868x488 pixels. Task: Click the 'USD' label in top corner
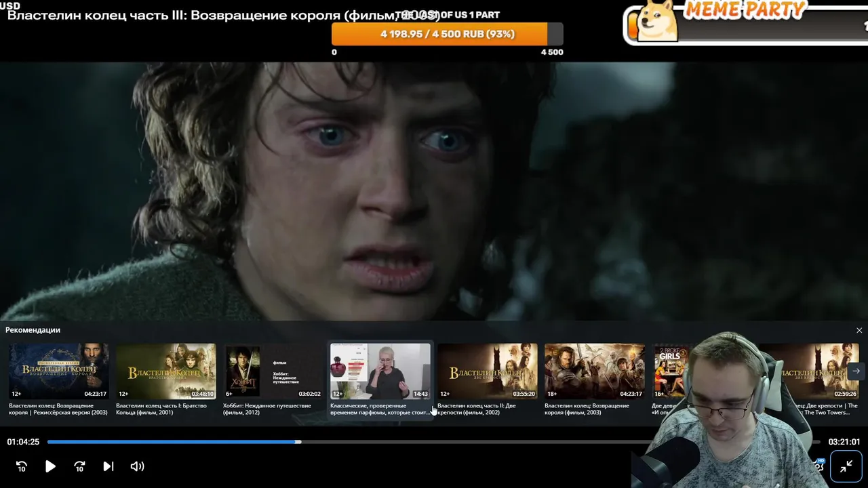coord(10,6)
